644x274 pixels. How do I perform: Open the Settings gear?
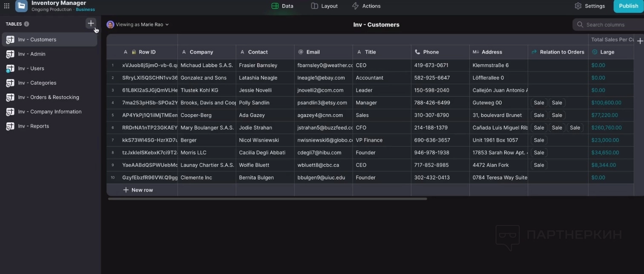click(578, 6)
